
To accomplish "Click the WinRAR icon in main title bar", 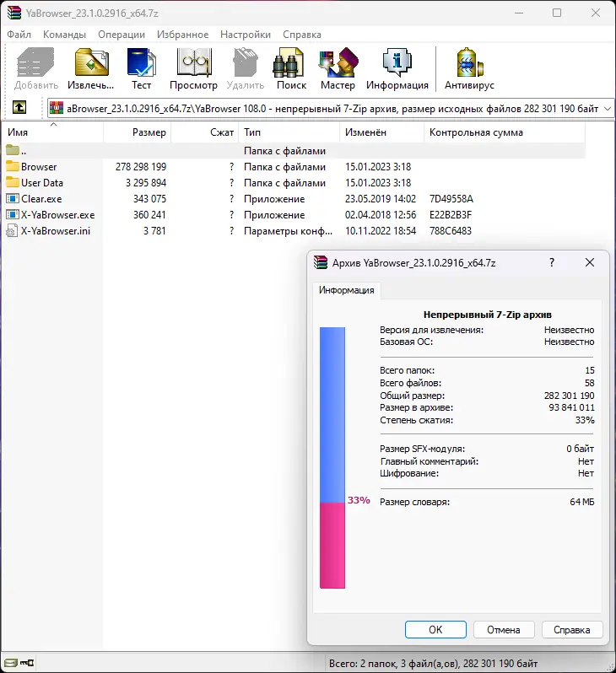I will coord(14,13).
